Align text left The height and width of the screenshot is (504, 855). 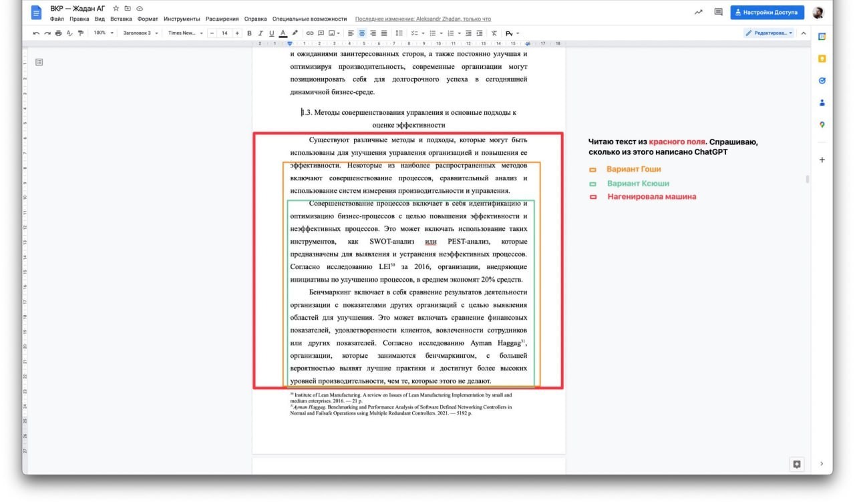(351, 33)
